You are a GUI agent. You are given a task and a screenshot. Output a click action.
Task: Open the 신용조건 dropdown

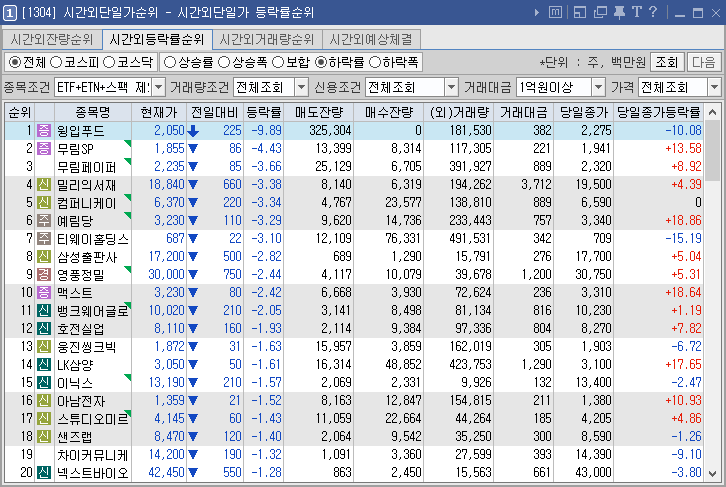tap(451, 87)
